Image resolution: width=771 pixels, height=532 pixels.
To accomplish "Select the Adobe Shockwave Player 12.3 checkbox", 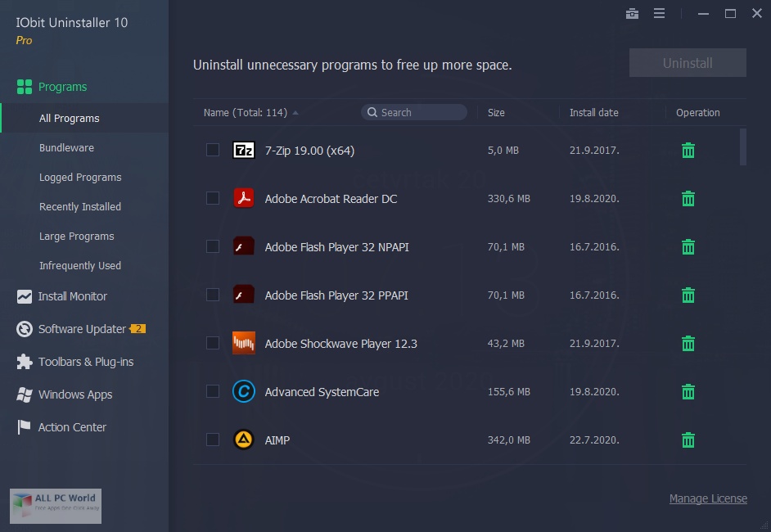I will click(213, 343).
